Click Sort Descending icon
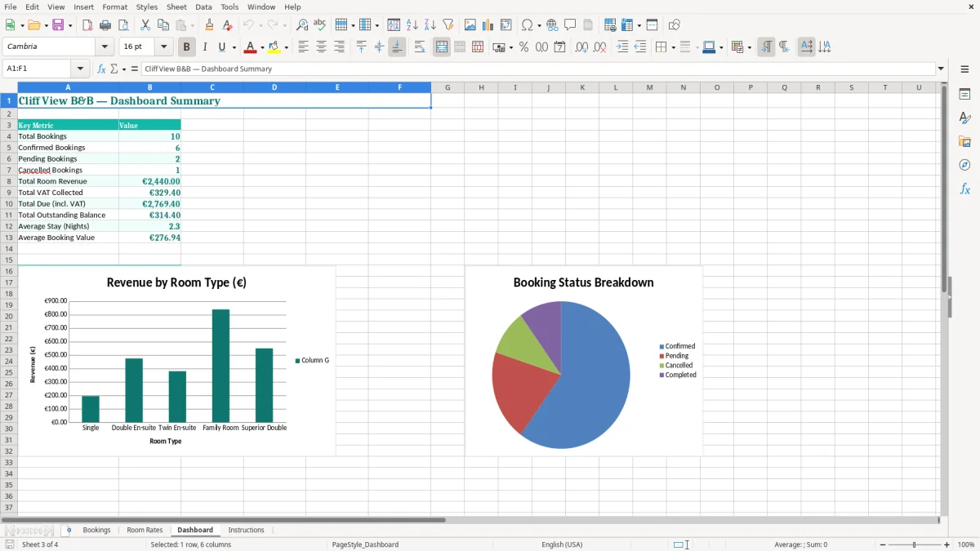This screenshot has width=980, height=551. point(430,25)
